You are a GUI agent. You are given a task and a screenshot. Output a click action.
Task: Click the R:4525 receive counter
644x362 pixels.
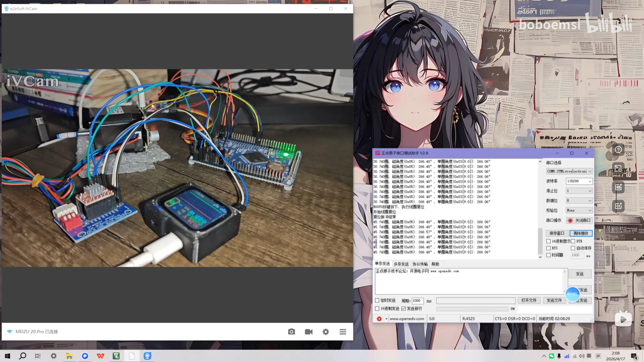tap(468, 319)
